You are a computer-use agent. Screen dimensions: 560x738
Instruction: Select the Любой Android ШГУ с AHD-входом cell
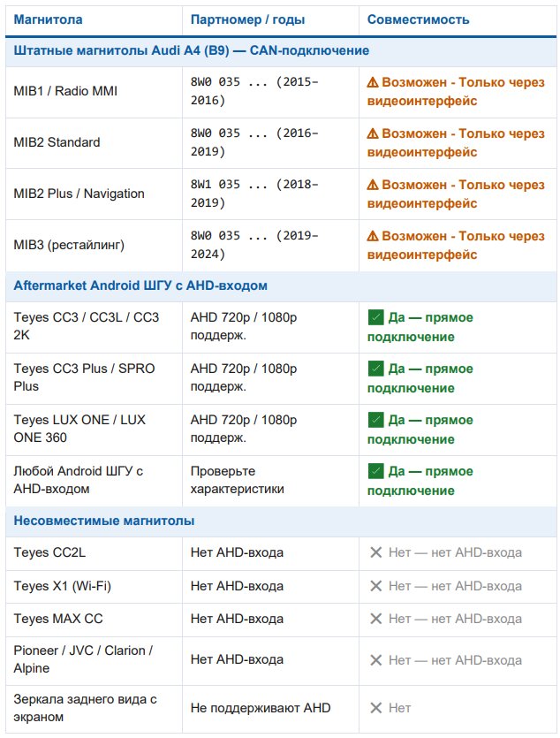point(94,481)
